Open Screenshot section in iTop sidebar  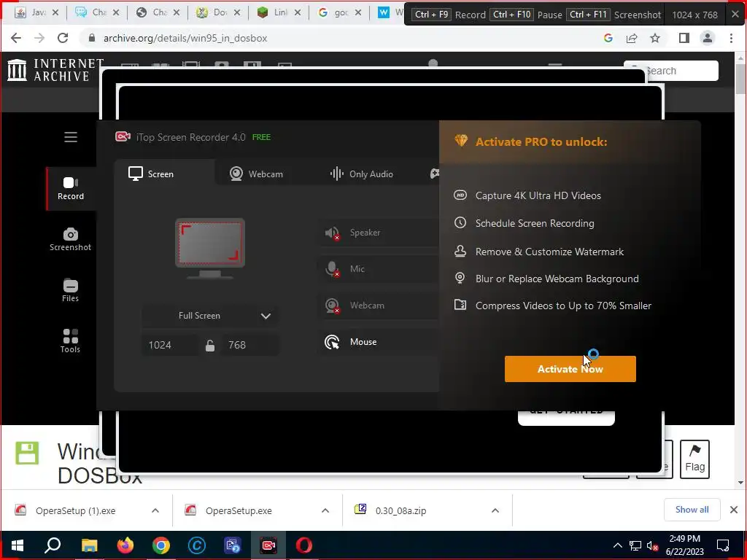pyautogui.click(x=71, y=239)
